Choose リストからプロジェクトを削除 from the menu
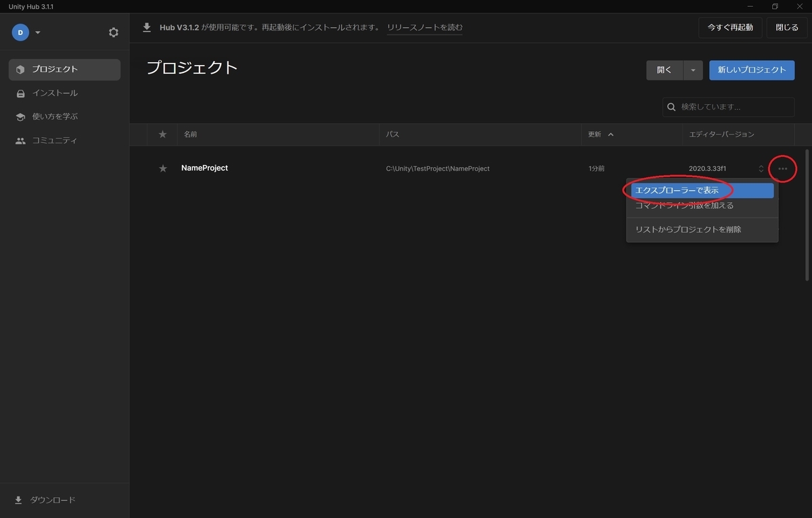The height and width of the screenshot is (518, 812). point(702,229)
